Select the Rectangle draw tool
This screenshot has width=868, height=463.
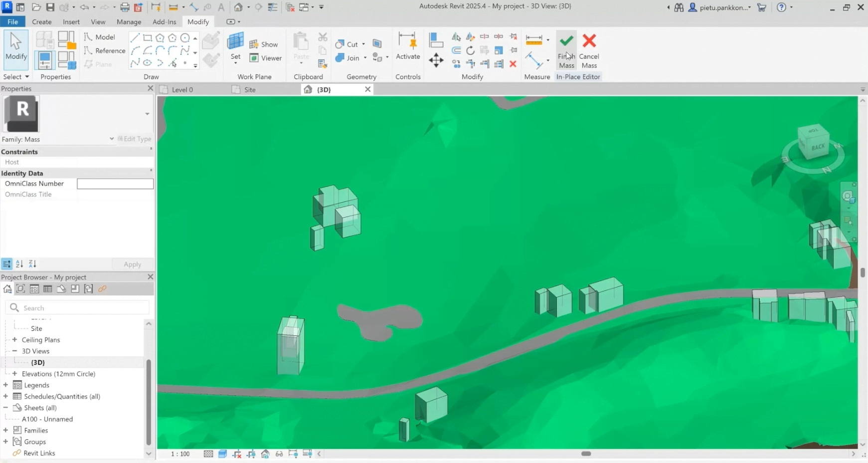[x=147, y=37]
